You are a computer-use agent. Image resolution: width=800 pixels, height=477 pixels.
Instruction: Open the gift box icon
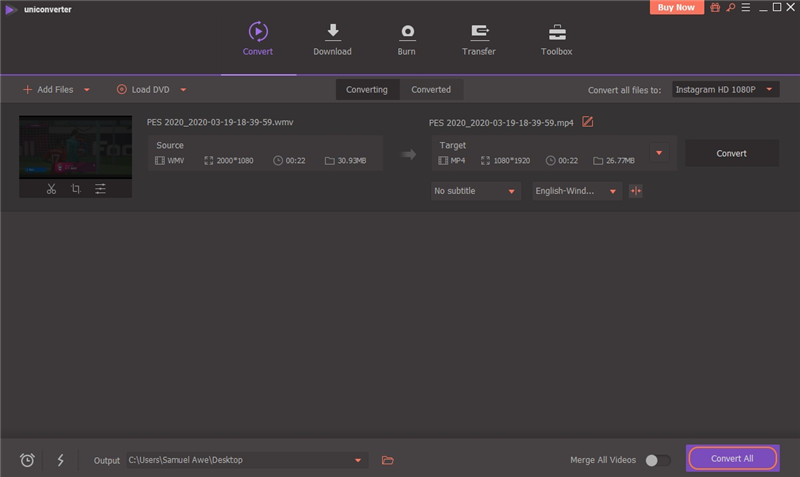(x=715, y=7)
